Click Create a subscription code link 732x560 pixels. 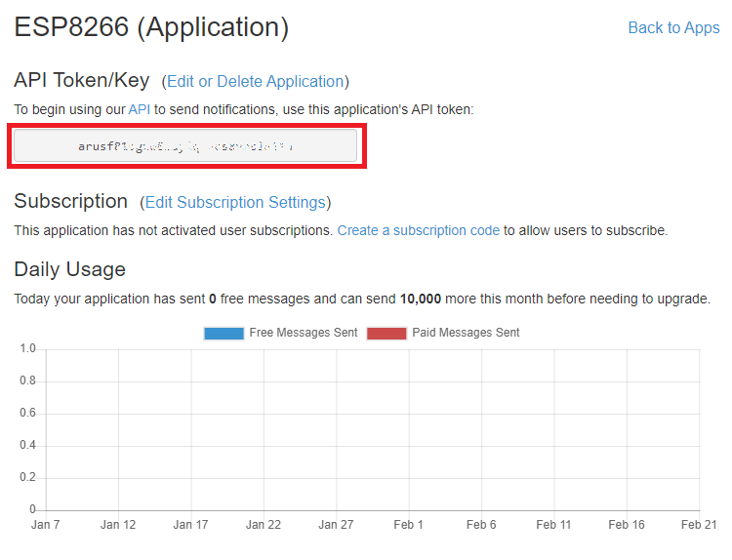tap(418, 230)
